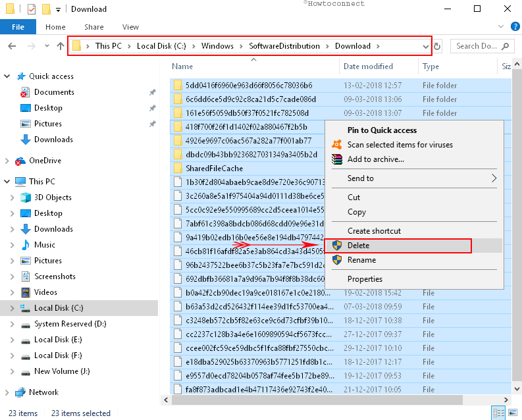Viewport: 522px width, 420px height.
Task: Select Windows breadcrumb in address bar
Action: 217,46
